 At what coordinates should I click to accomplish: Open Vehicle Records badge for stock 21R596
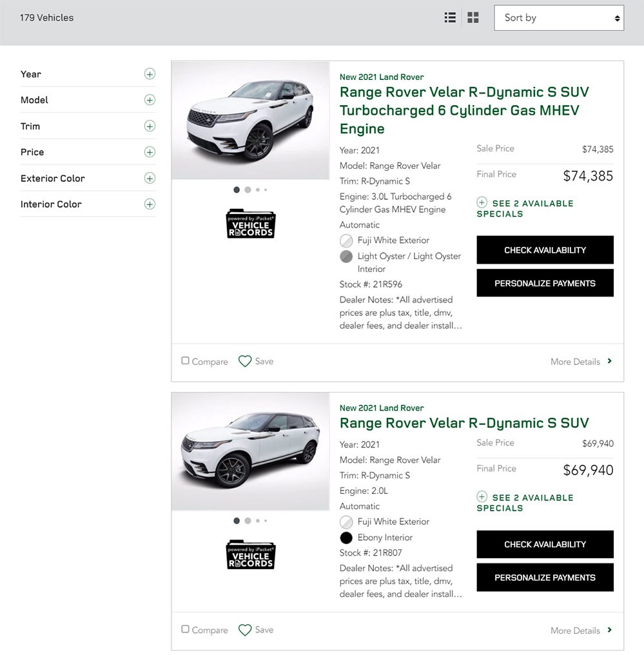(251, 224)
